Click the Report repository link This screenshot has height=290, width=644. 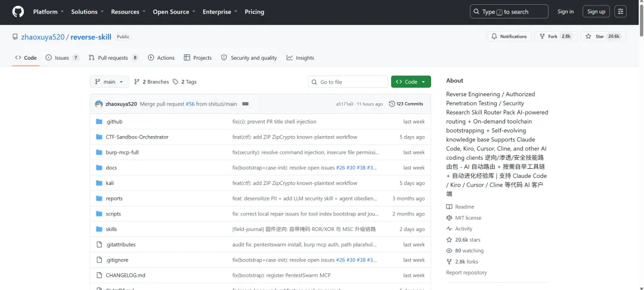[x=466, y=272]
